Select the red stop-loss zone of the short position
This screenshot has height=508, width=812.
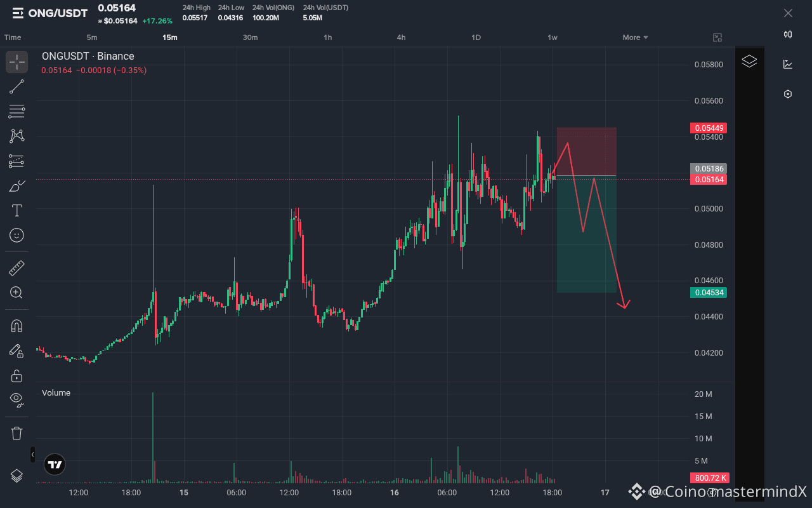point(587,151)
